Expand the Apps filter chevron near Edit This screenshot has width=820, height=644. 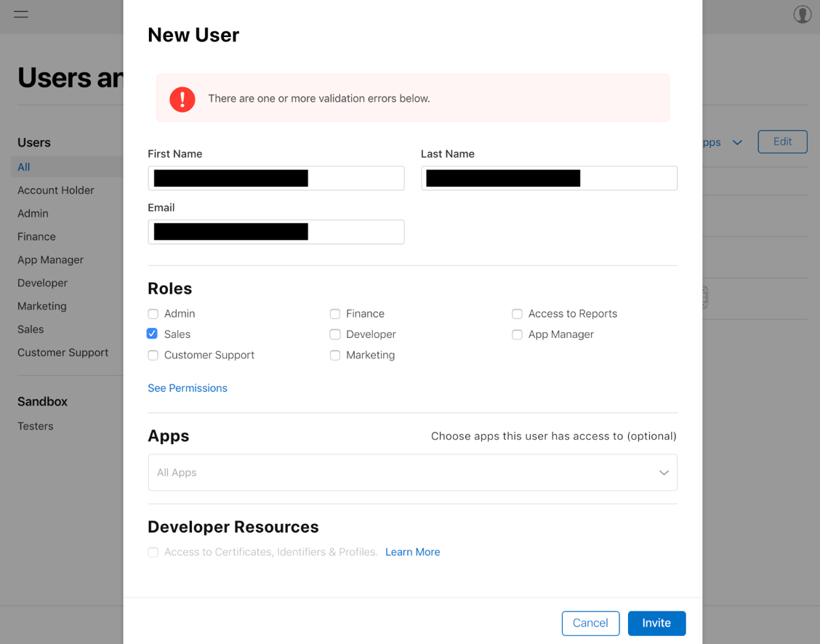point(737,142)
